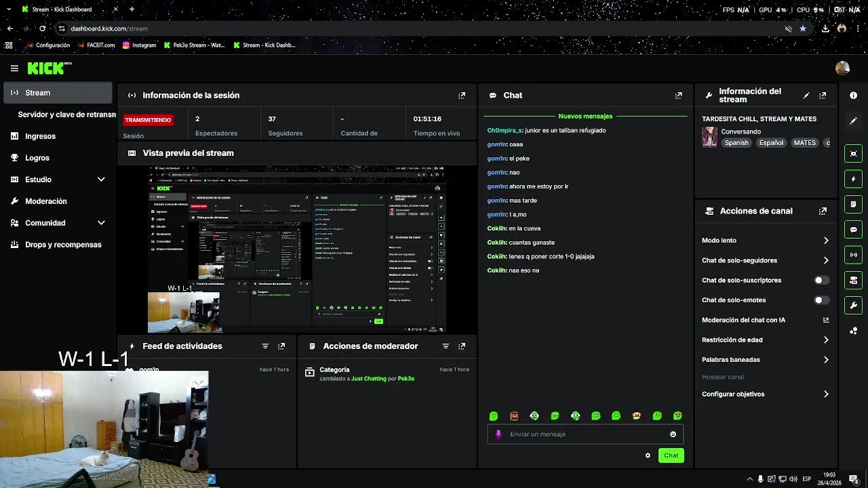Click the Spanish tag chip
The image size is (868, 488).
click(736, 143)
